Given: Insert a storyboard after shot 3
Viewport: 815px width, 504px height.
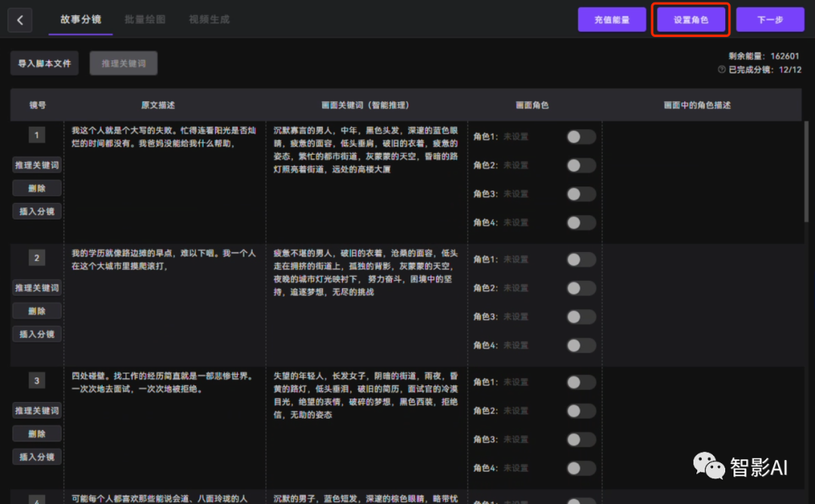Looking at the screenshot, I should [37, 456].
